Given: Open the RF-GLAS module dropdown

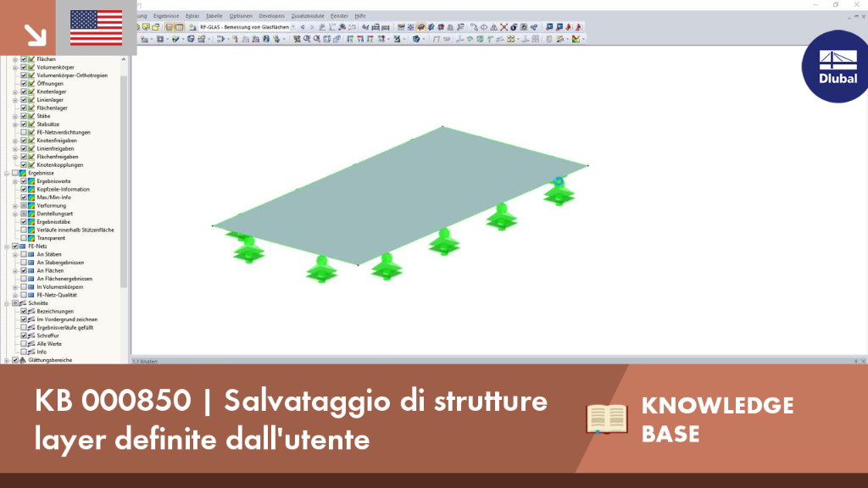Looking at the screenshot, I should [292, 26].
